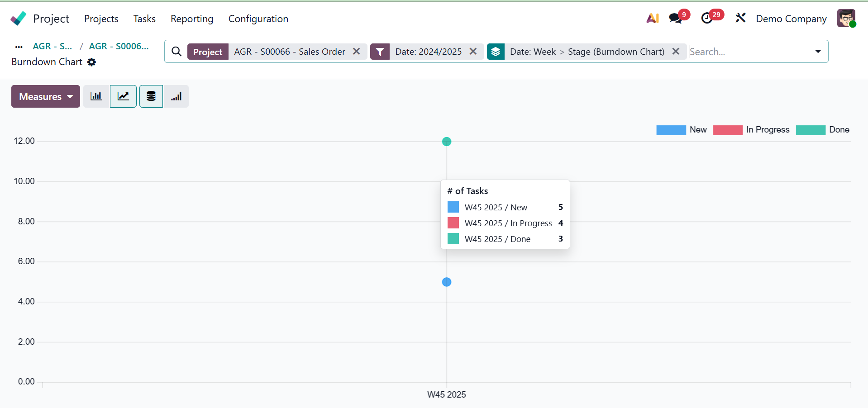Viewport: 868px width, 408px height.
Task: Open the AI assistant icon
Action: coord(652,19)
